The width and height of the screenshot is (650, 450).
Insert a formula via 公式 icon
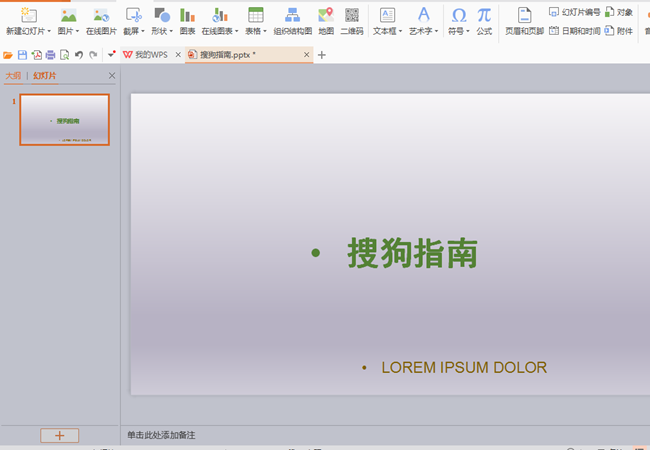click(x=484, y=16)
